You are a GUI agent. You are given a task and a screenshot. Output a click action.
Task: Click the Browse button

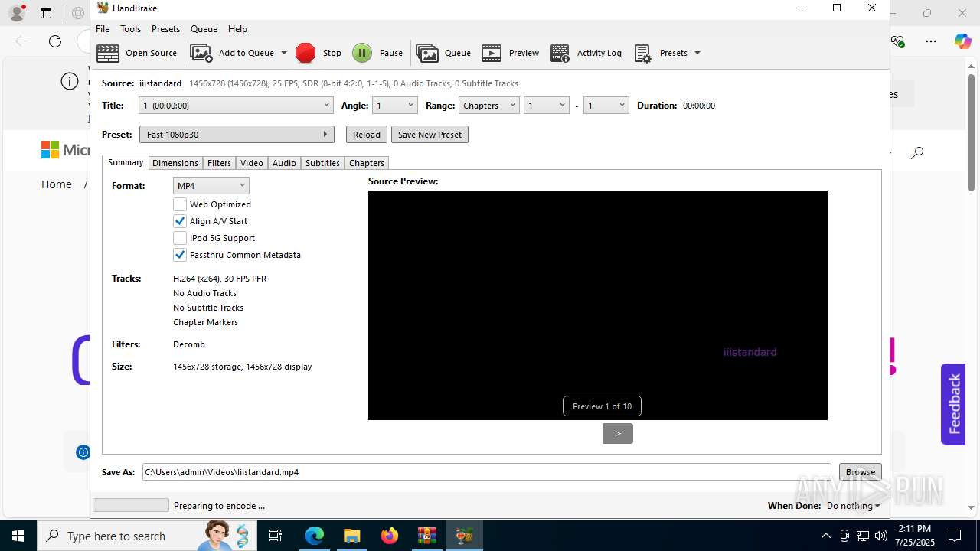(x=861, y=472)
